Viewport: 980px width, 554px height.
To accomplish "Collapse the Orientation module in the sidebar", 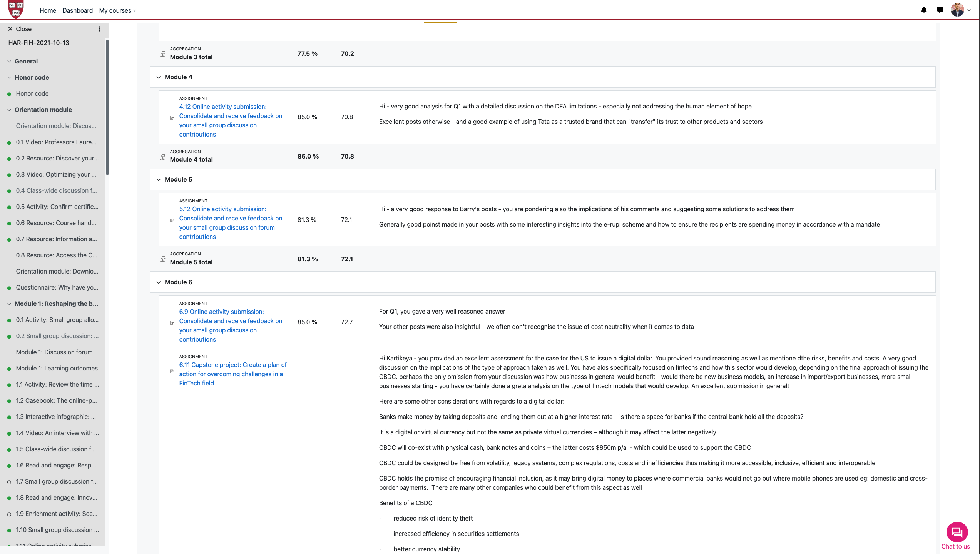I will [x=9, y=110].
